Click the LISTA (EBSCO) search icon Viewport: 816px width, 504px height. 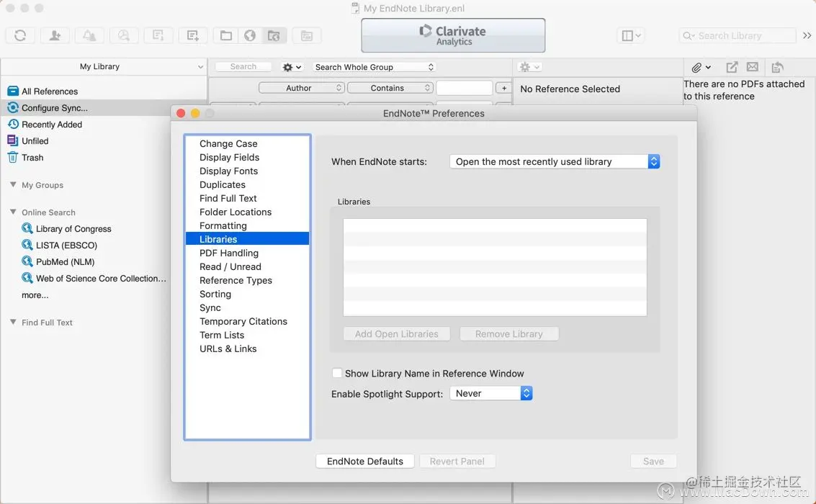point(27,245)
